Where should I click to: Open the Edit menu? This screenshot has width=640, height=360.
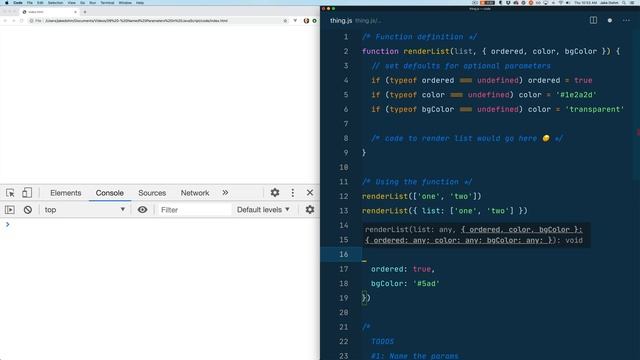(x=40, y=3)
